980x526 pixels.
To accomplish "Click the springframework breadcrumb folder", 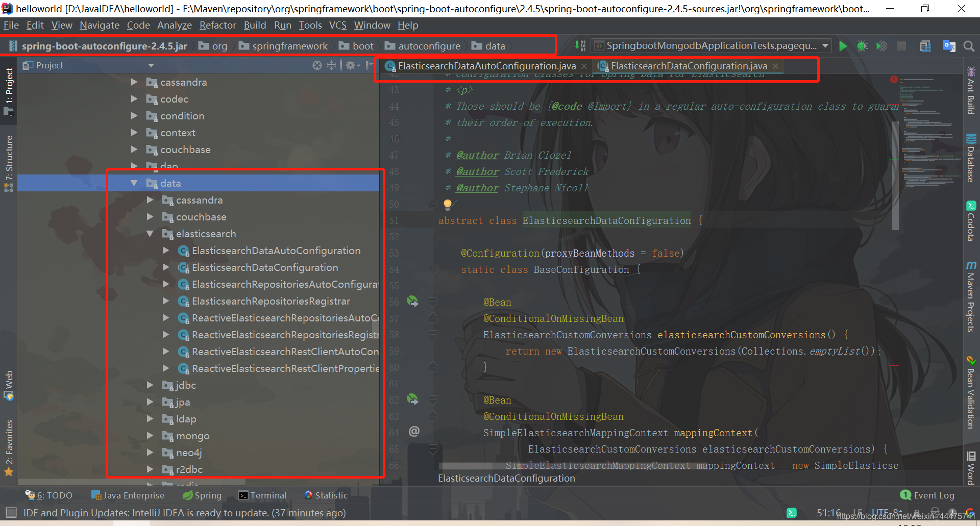I will click(x=283, y=46).
